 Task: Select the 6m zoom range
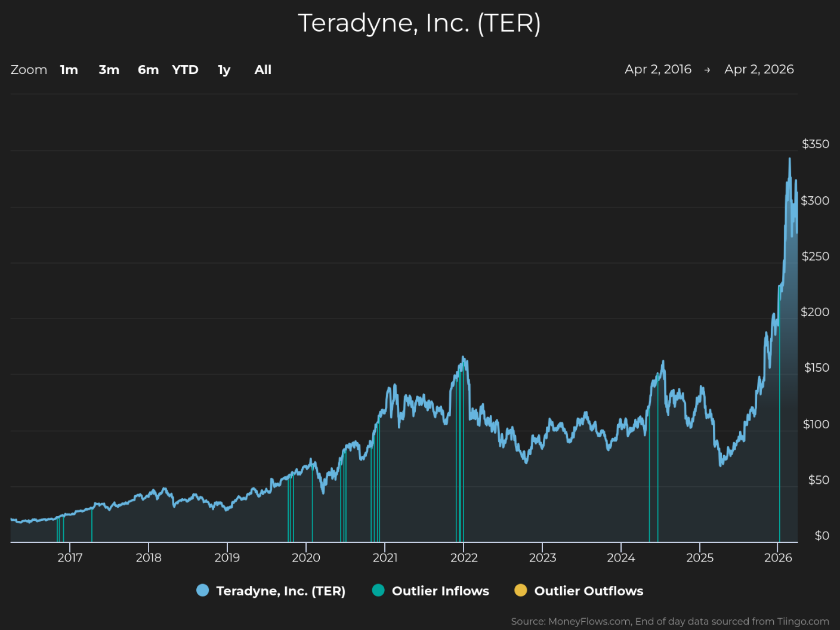[148, 70]
